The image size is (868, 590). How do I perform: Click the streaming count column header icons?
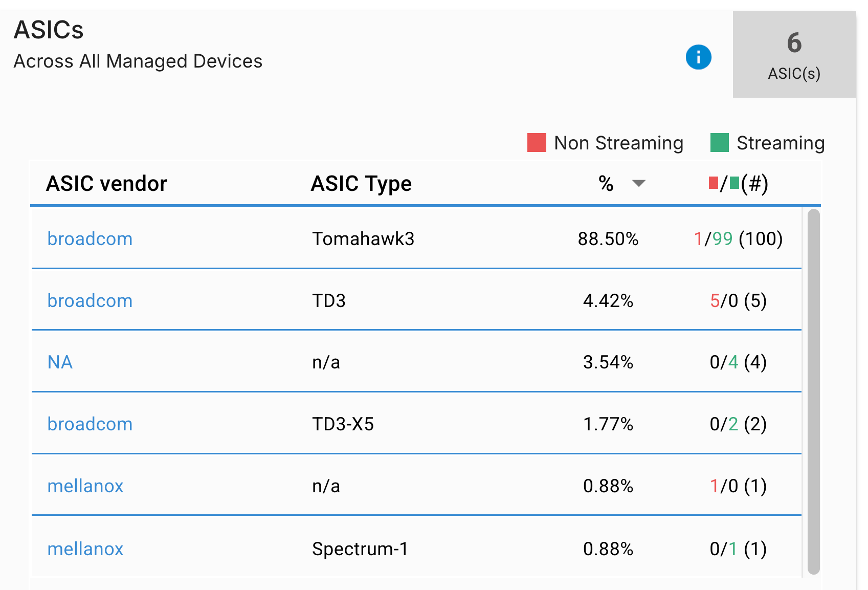[739, 184]
